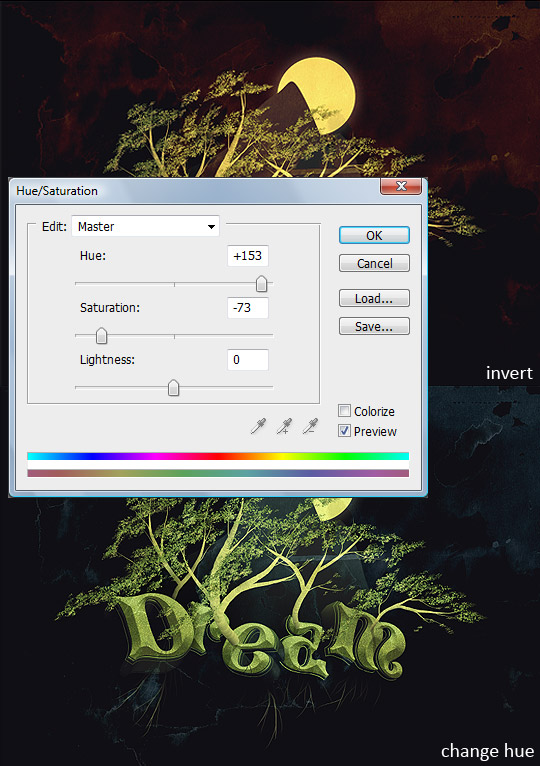Click the Cancel button

(x=374, y=263)
